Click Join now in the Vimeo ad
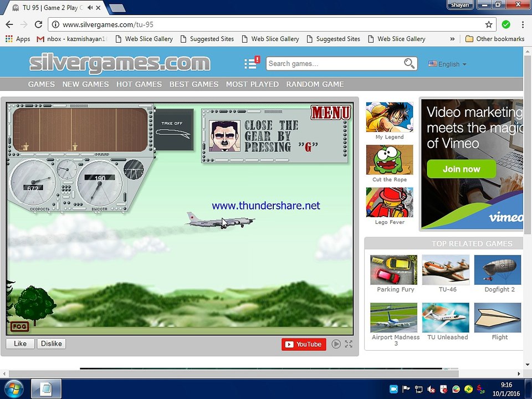 (x=462, y=169)
